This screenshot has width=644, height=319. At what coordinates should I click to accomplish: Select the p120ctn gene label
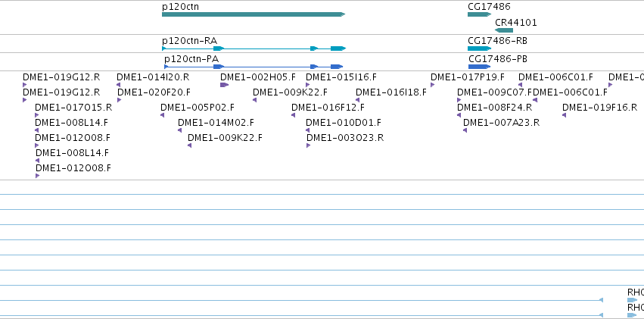tap(181, 7)
